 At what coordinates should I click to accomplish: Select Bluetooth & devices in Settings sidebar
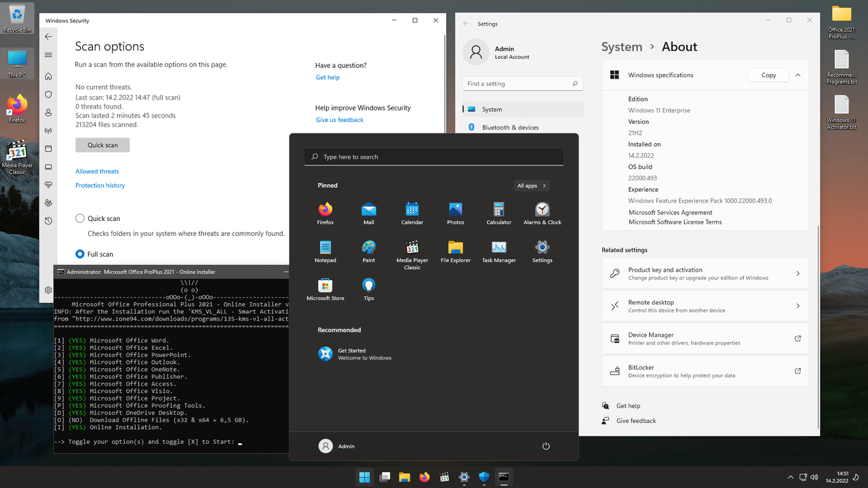tap(523, 127)
